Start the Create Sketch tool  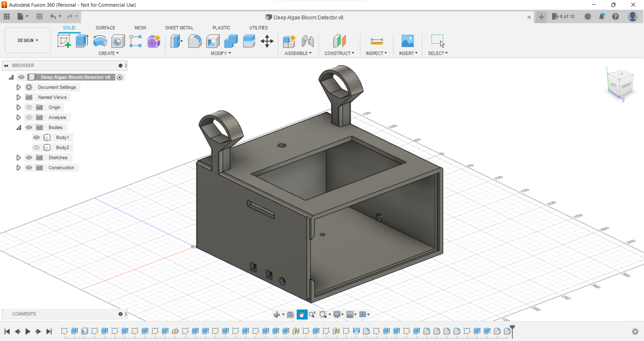[64, 41]
